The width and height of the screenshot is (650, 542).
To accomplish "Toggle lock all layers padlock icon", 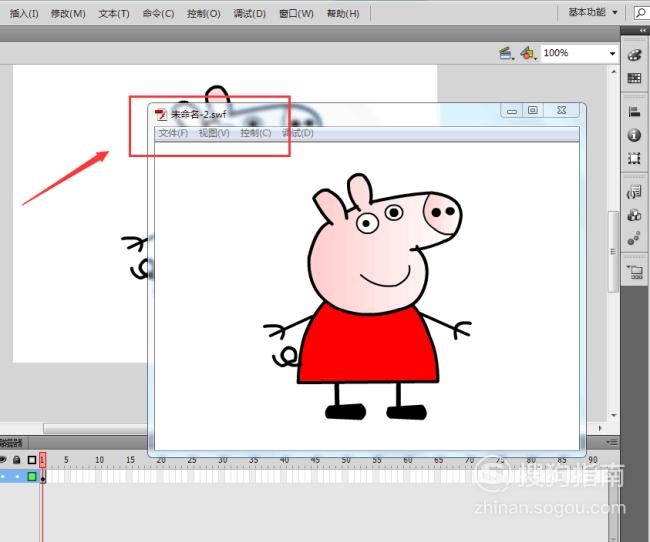I will pyautogui.click(x=17, y=459).
